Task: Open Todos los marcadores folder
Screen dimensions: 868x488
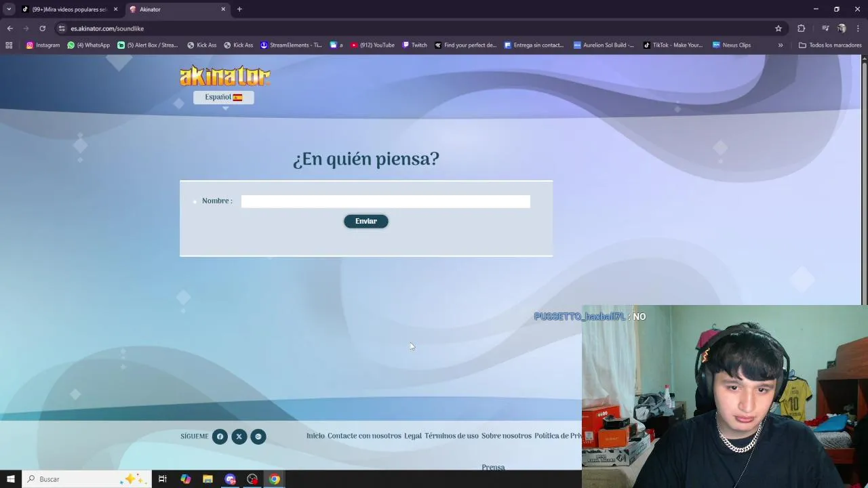Action: 830,45
